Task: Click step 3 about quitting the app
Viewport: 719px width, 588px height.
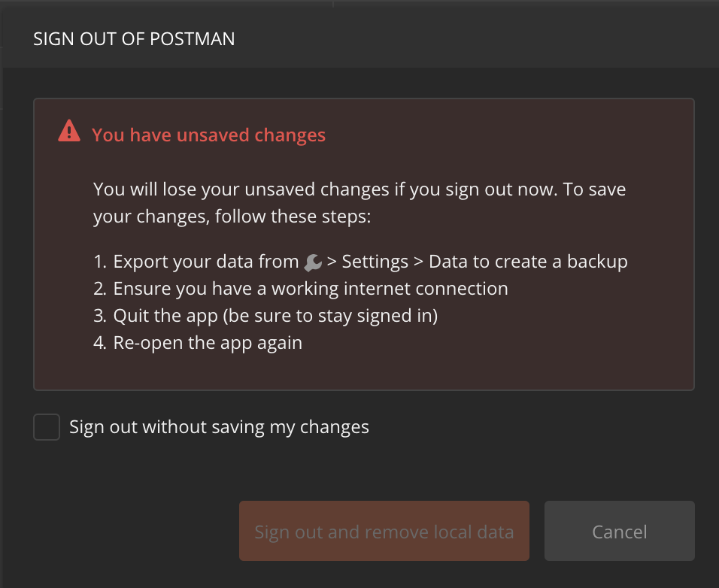Action: pos(276,315)
